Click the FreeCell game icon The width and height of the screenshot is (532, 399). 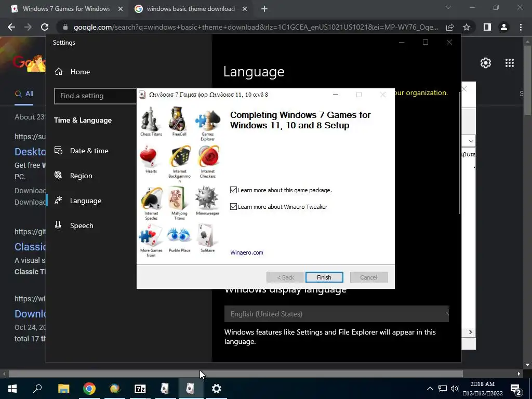click(179, 119)
